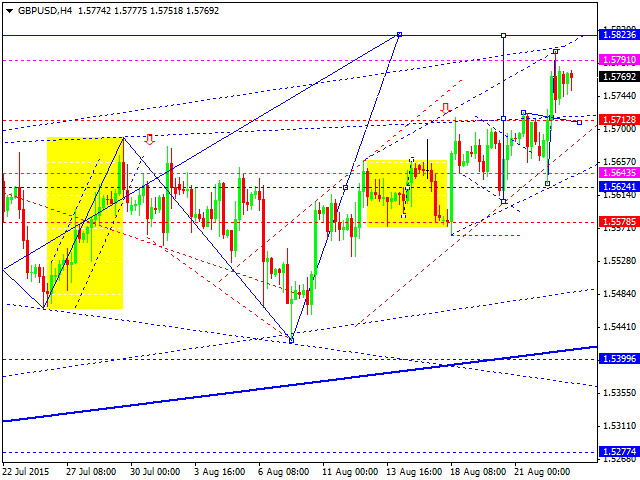
Task: Select the GBPUSD,H4 symbol title
Action: tap(45, 11)
